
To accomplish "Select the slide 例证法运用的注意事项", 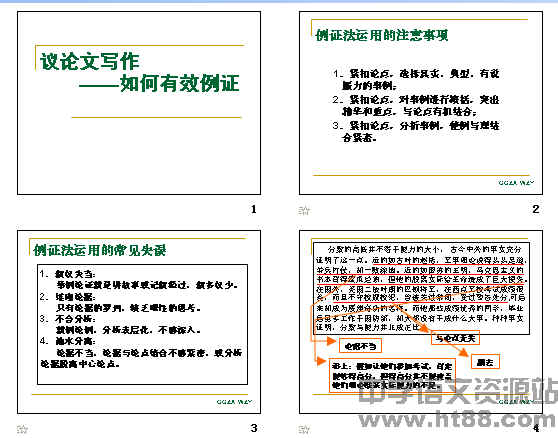I will click(421, 103).
